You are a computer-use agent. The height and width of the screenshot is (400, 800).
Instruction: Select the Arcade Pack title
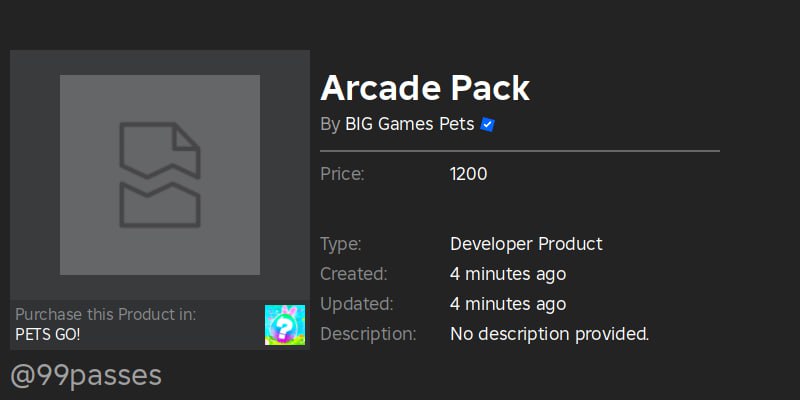click(x=425, y=88)
